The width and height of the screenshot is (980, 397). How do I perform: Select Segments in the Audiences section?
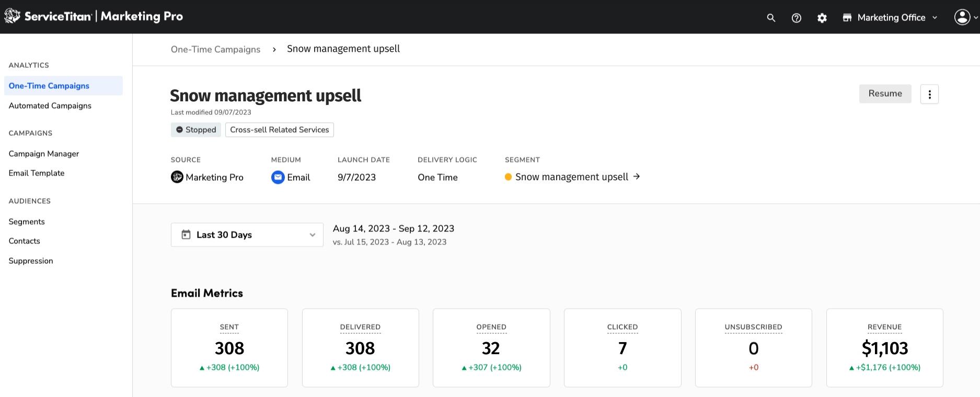tap(27, 221)
